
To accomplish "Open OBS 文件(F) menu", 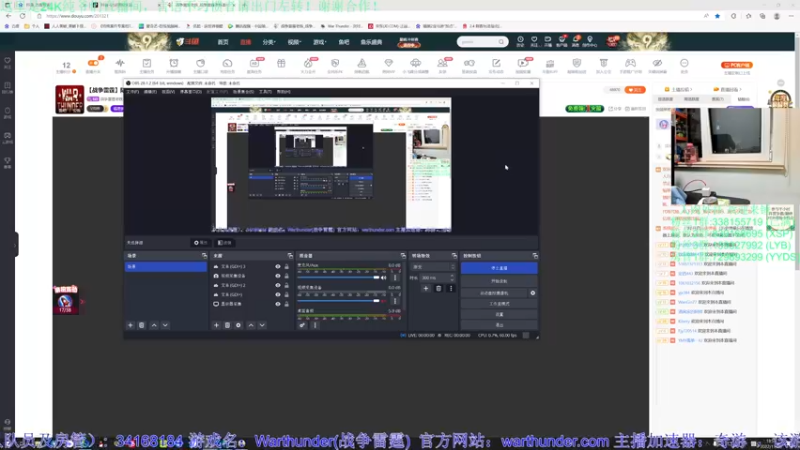I will pyautogui.click(x=132, y=92).
